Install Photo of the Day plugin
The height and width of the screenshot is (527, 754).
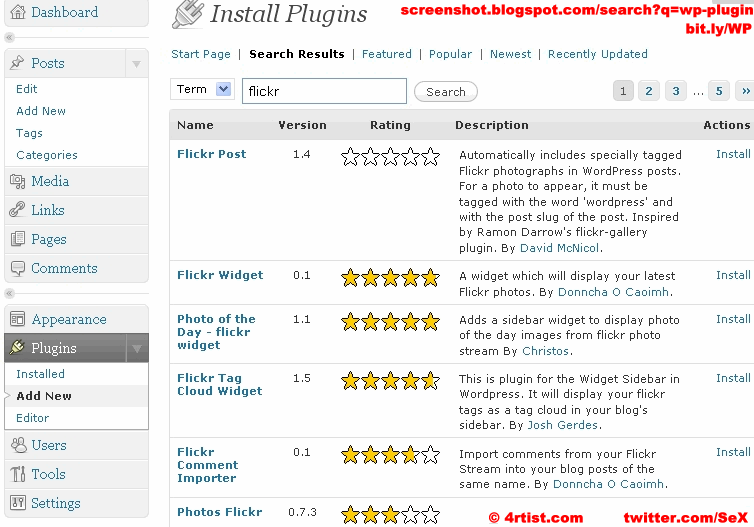[x=733, y=319]
